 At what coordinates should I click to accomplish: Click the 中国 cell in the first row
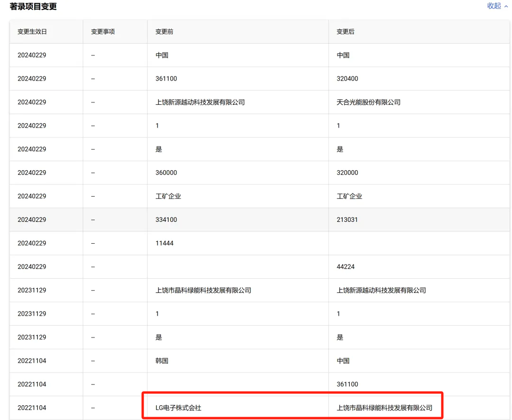[162, 55]
